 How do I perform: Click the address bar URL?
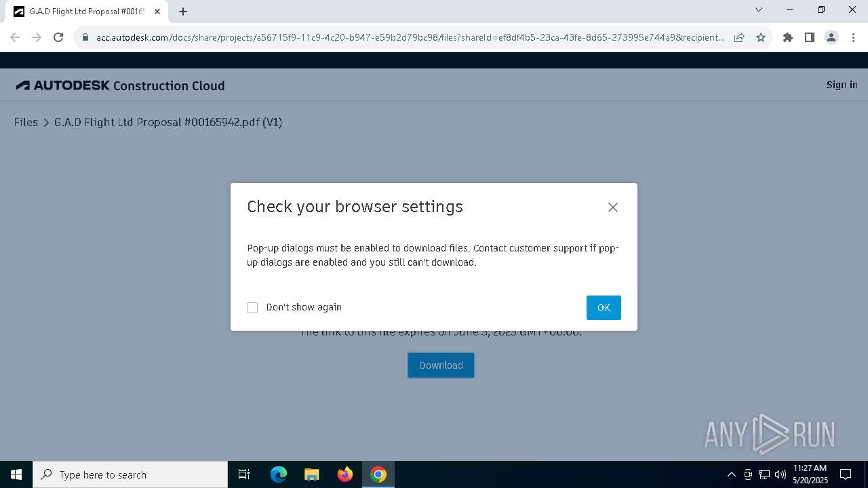410,37
